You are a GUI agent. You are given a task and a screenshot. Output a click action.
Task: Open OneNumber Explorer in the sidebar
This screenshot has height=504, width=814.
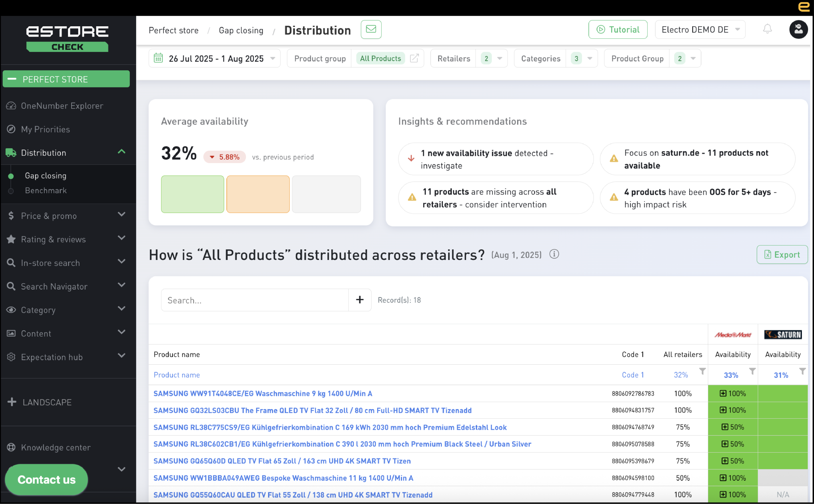pos(62,106)
